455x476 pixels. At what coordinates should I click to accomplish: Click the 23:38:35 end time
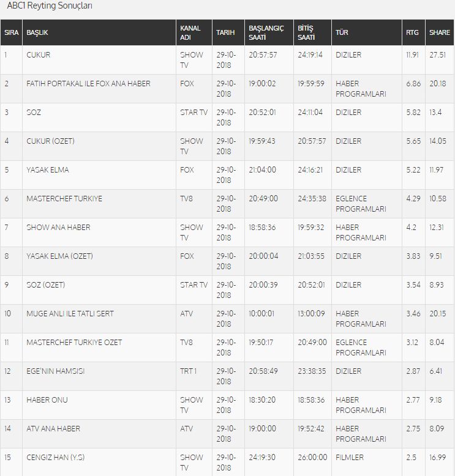[x=312, y=371]
